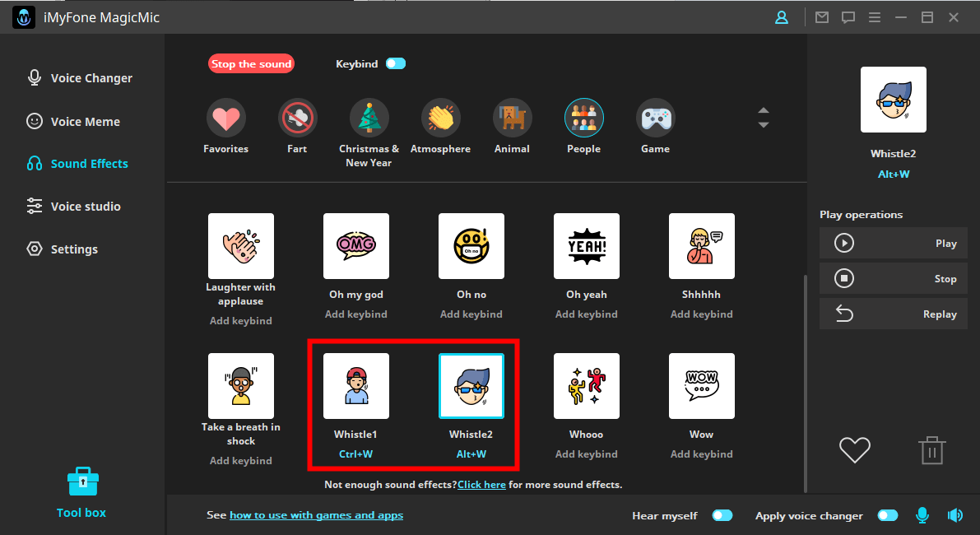Add Whistle2 to favorites with heart icon

point(854,450)
